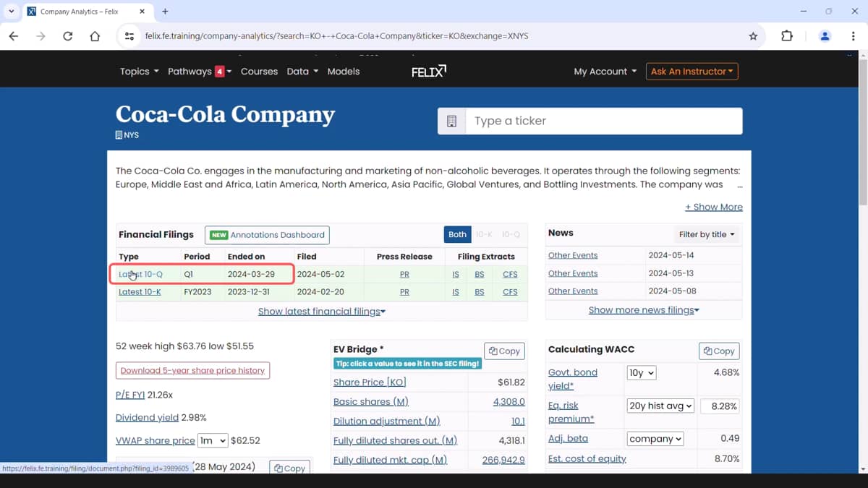This screenshot has height=488, width=868.
Task: Open the Eq. risk premium 20y hist avg dropdown
Action: coord(660,406)
